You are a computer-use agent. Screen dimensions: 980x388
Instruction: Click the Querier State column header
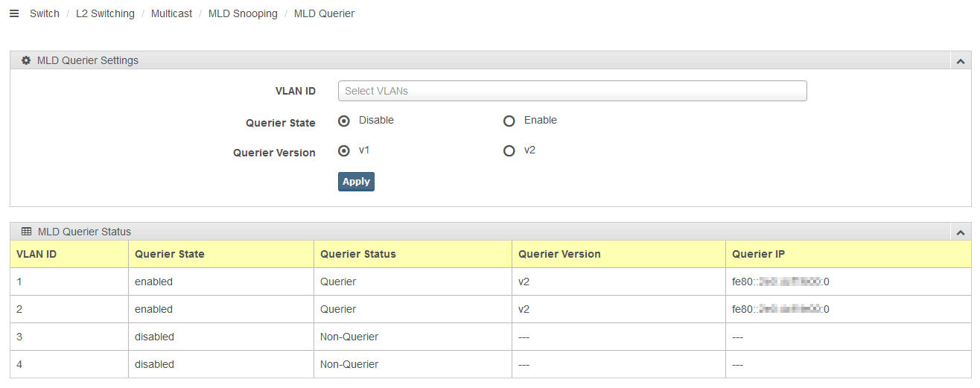170,254
